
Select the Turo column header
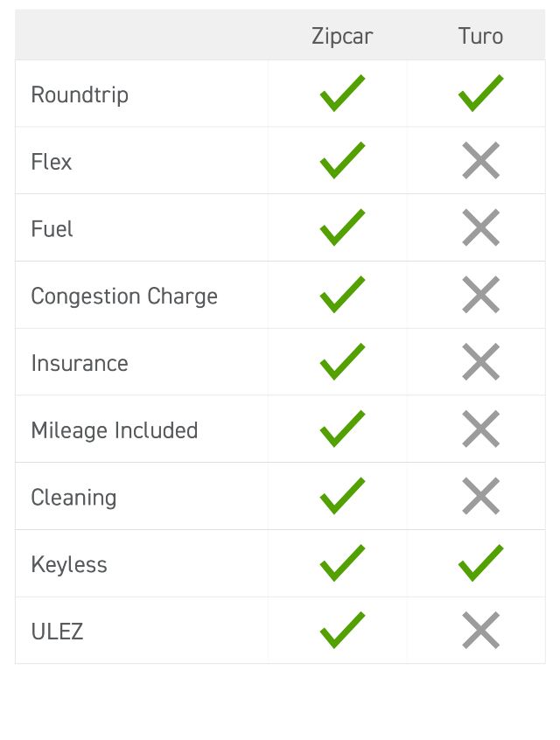click(x=480, y=36)
